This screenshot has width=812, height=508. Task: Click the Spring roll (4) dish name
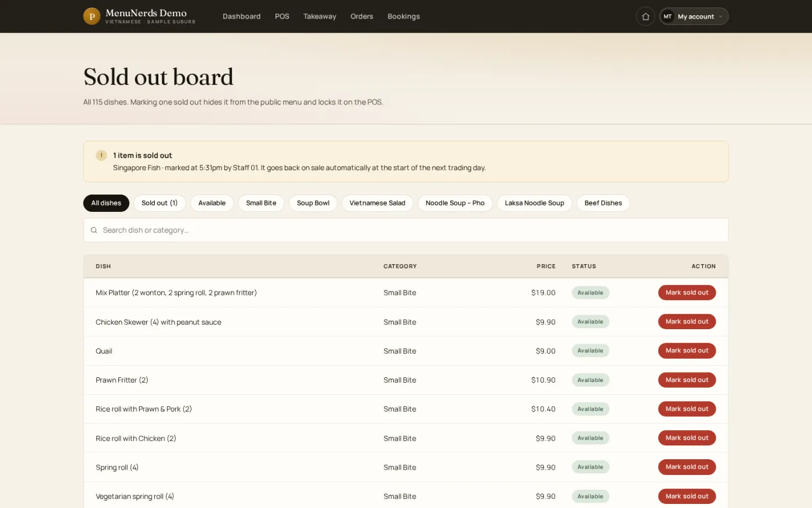pyautogui.click(x=117, y=467)
